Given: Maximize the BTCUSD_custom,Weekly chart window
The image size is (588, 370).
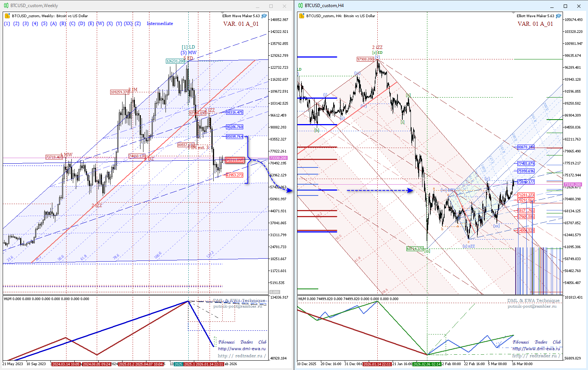Looking at the screenshot, I should pos(271,6).
